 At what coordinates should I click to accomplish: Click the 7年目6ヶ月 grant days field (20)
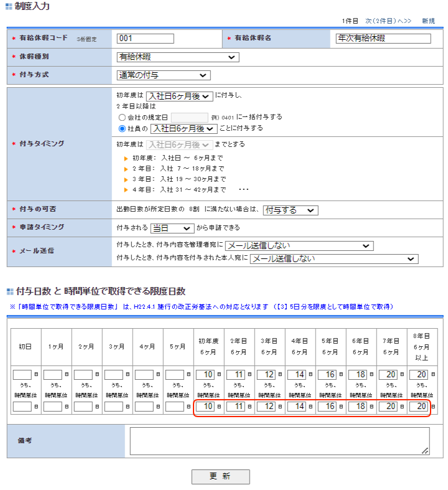tap(388, 374)
